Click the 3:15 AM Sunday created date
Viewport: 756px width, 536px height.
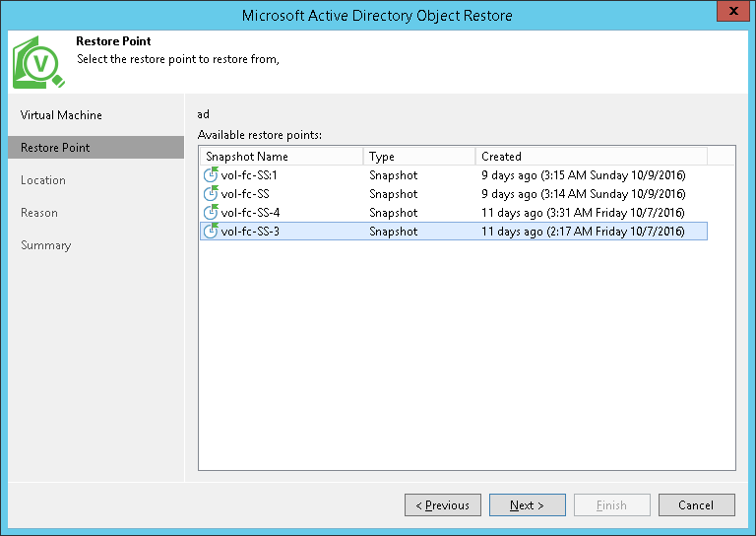click(x=584, y=174)
